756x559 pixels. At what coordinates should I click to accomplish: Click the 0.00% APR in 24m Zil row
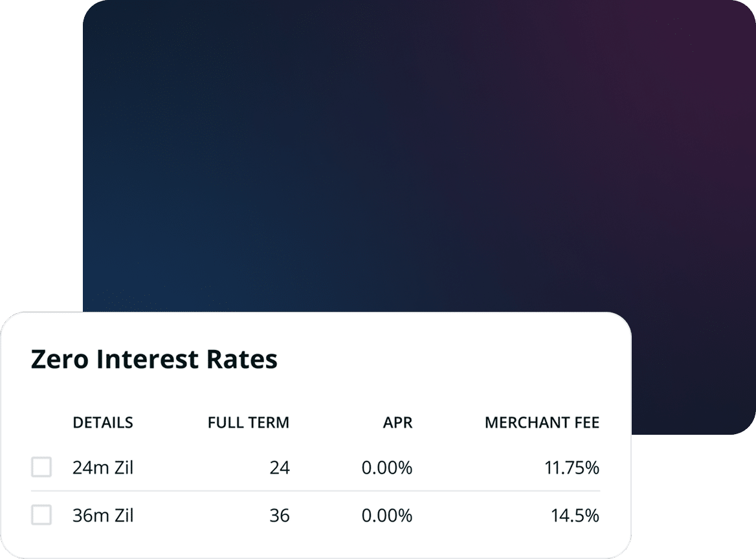pos(386,468)
